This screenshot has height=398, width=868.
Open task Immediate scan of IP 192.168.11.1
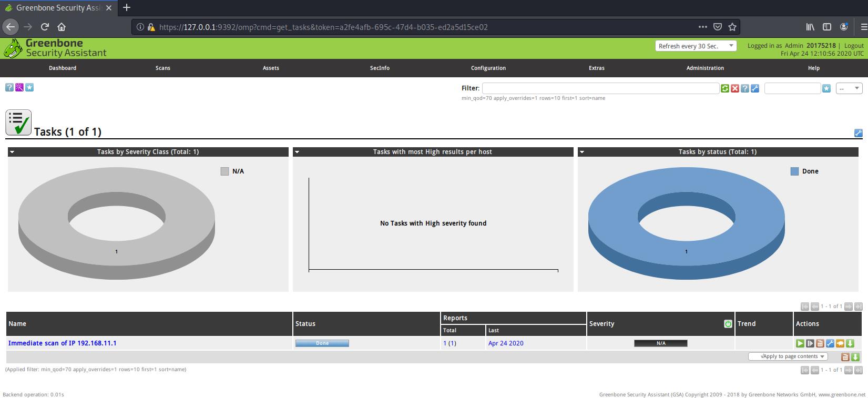(x=63, y=343)
